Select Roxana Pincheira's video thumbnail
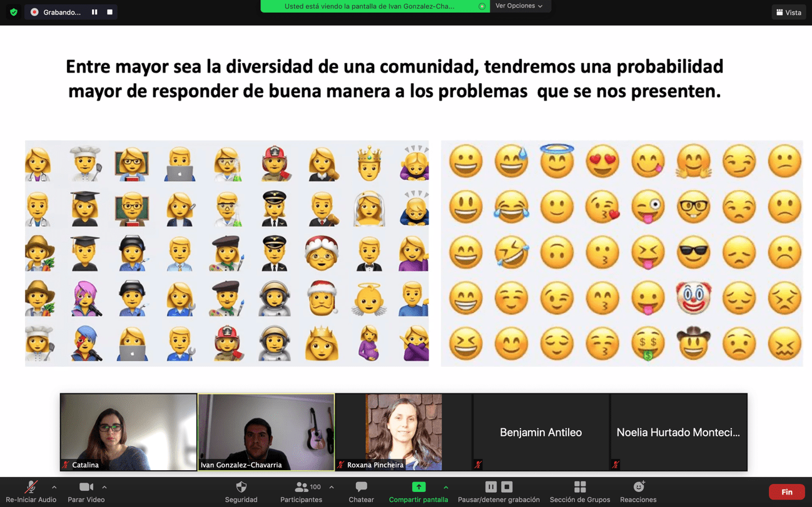This screenshot has height=507, width=812. pos(403,432)
